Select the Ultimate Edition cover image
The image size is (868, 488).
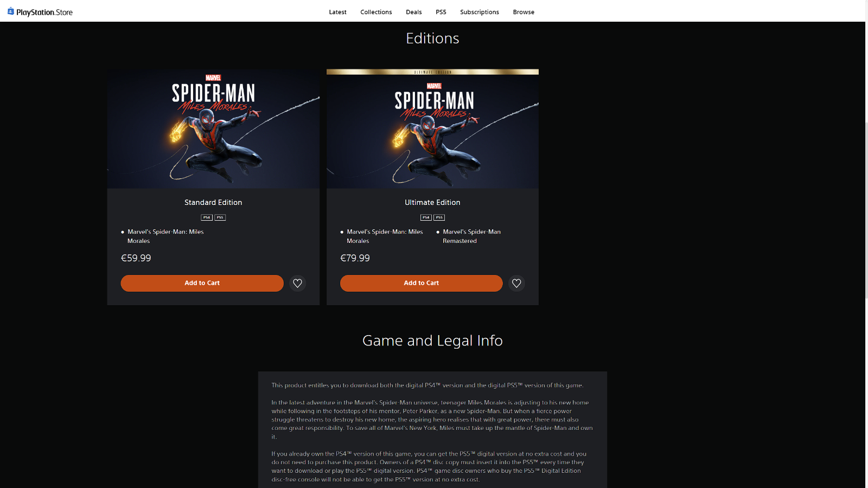pos(432,129)
